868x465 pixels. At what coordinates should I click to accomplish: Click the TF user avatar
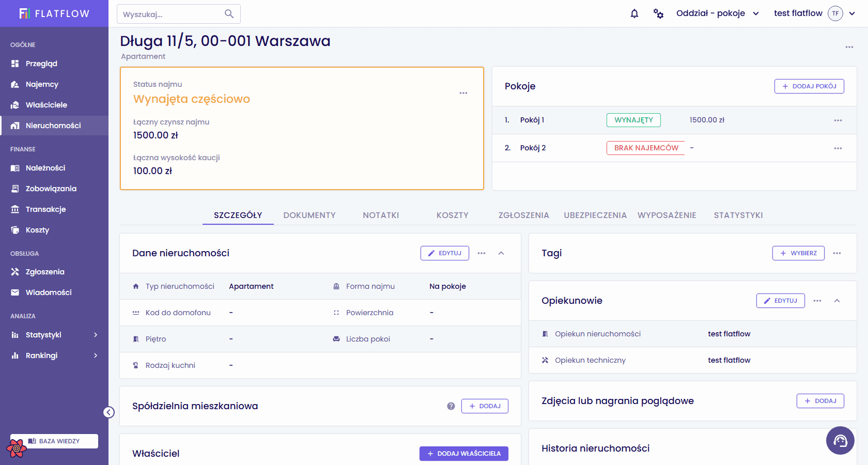835,13
